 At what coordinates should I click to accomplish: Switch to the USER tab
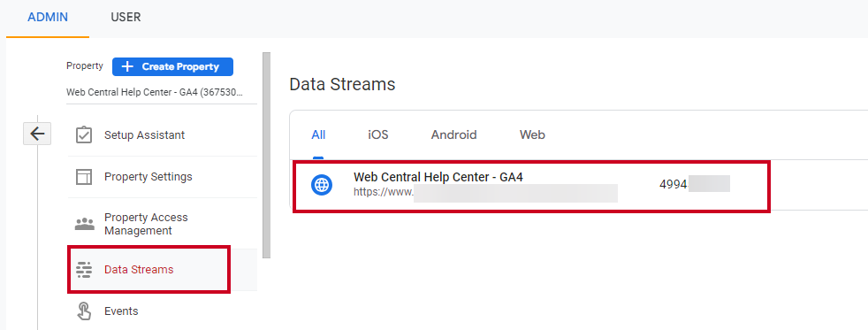coord(126,17)
